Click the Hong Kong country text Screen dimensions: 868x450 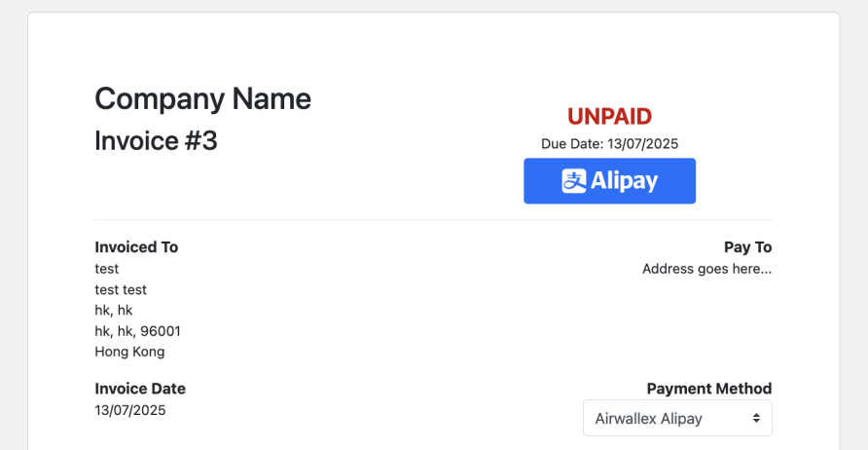[129, 352]
